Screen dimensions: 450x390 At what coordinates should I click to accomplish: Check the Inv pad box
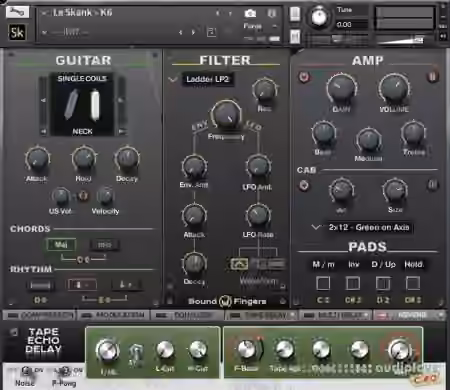coord(353,283)
